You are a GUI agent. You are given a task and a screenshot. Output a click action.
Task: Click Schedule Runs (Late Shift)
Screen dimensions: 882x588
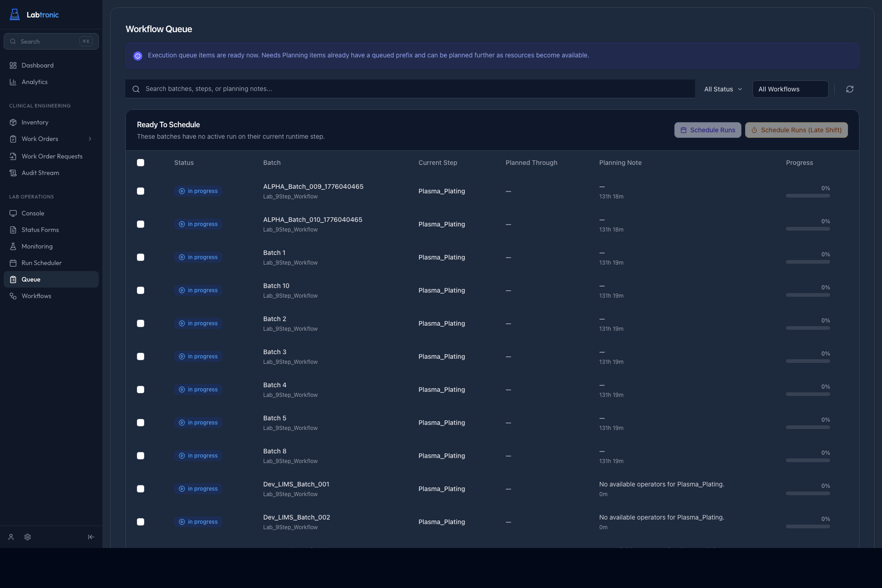(x=796, y=130)
